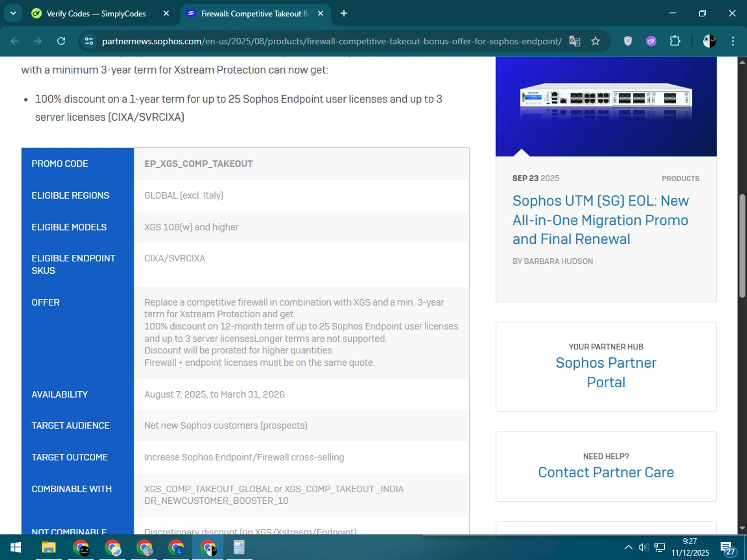Screen dimensions: 747x560
Task: Close the Verify Codes — SimplyCodes tab
Action: pyautogui.click(x=166, y=13)
